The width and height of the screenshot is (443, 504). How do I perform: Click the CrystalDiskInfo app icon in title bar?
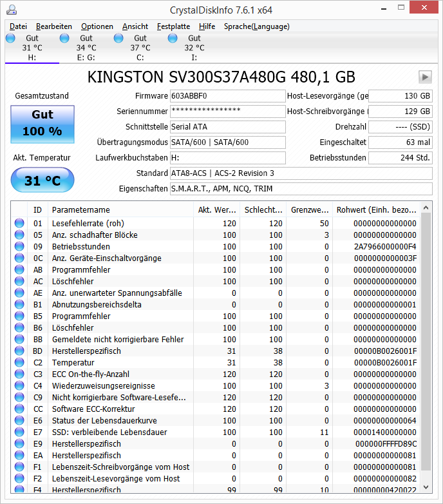tap(12, 10)
